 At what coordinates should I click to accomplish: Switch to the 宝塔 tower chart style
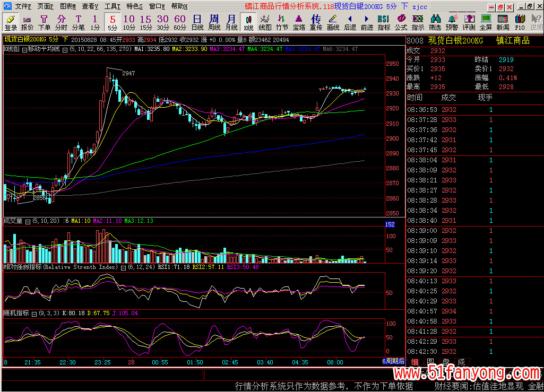(x=299, y=22)
